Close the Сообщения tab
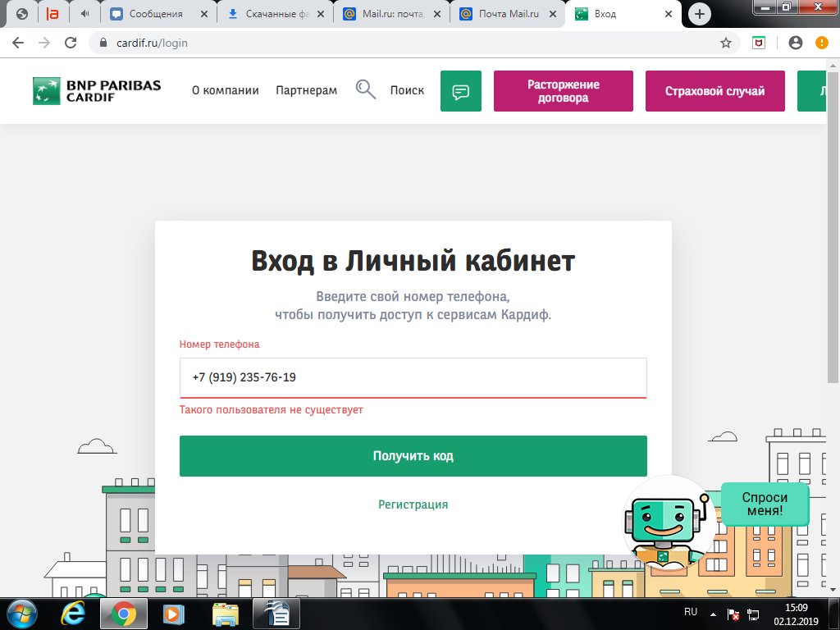The image size is (840, 630). coord(204,15)
